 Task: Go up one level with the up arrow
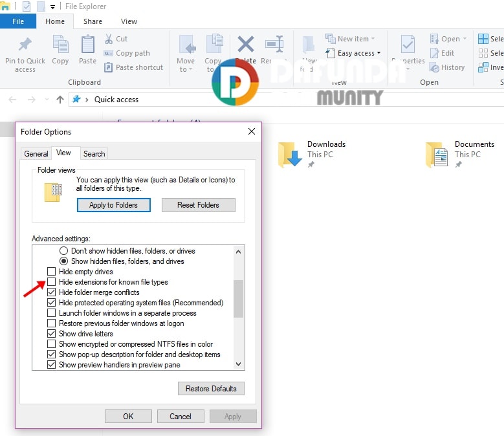pos(60,100)
